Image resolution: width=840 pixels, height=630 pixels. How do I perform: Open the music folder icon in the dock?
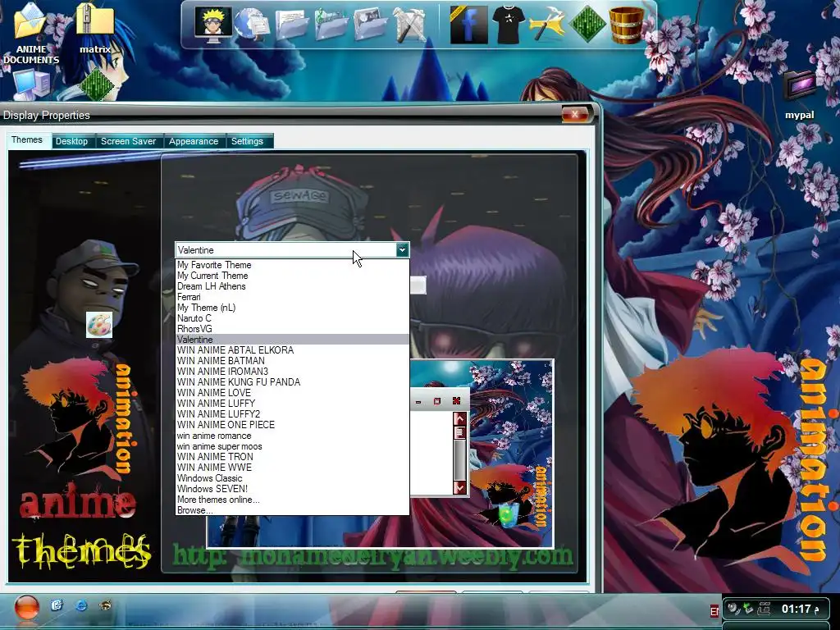[331, 25]
